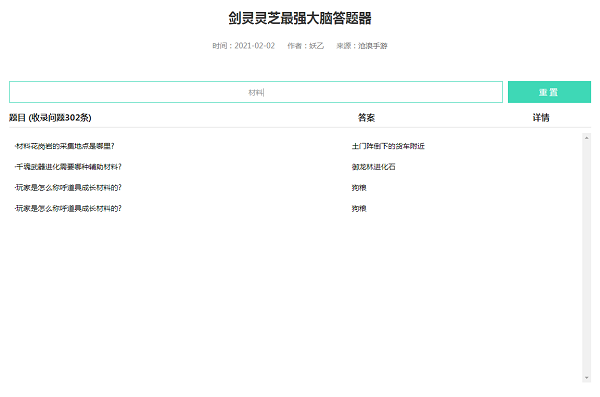
Task: Click the search input containing 材料
Action: pos(256,92)
